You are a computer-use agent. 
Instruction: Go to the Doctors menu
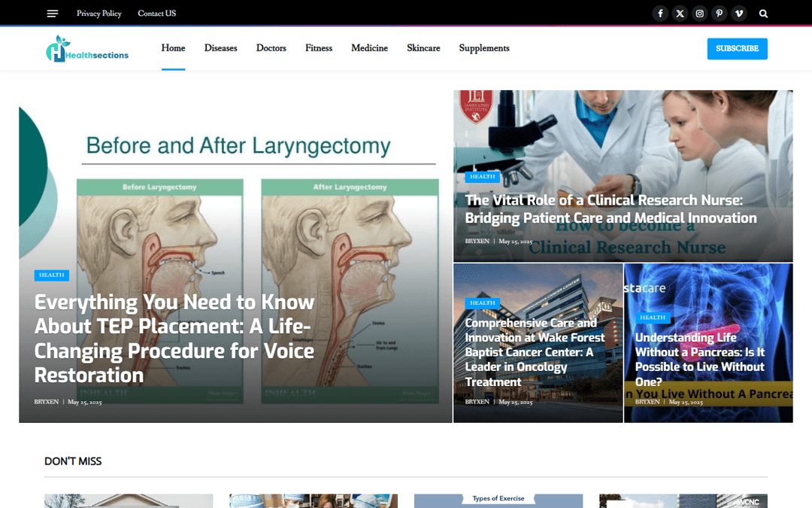271,48
